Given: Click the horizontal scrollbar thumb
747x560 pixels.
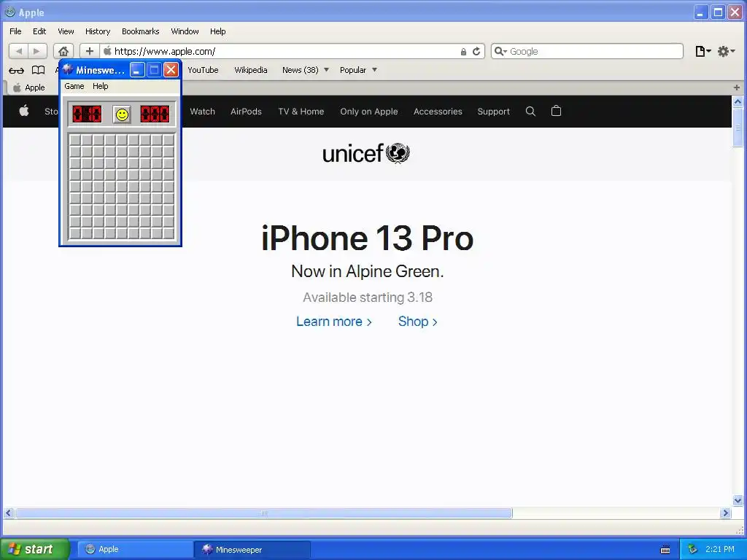Looking at the screenshot, I should point(264,513).
